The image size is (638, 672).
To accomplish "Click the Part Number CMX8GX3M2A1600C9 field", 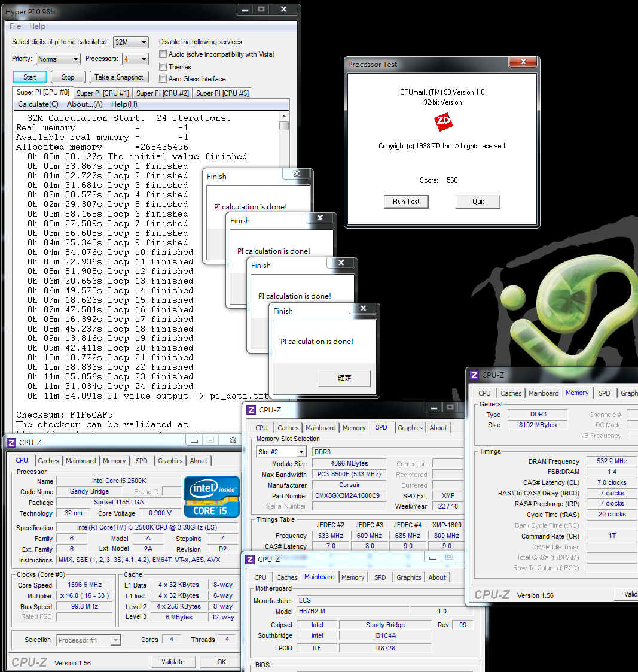I will click(348, 495).
